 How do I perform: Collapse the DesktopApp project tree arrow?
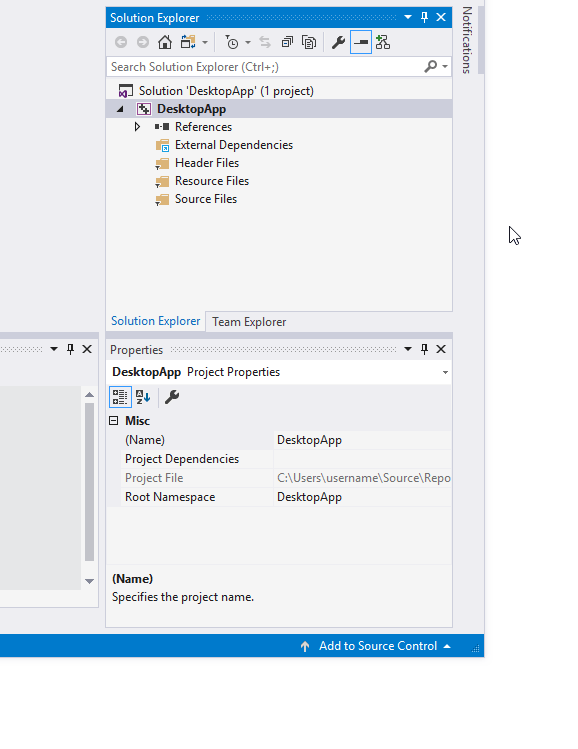tap(120, 109)
